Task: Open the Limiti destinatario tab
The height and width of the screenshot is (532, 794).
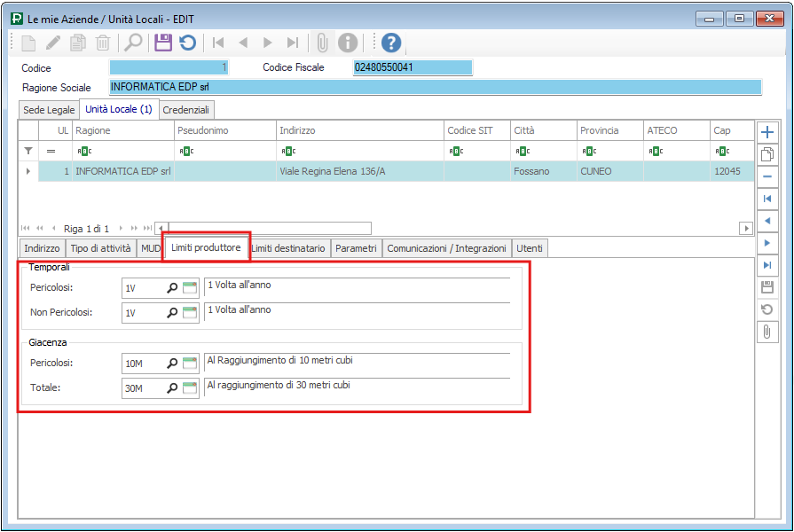Action: point(289,249)
